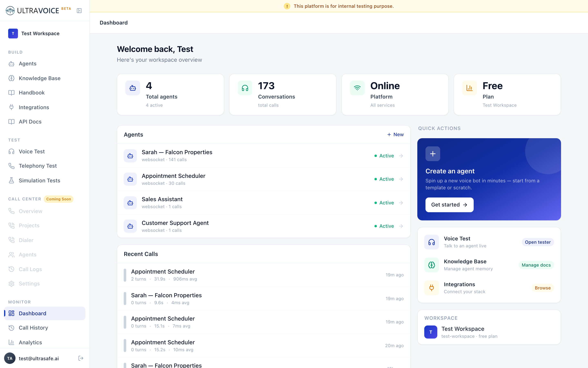The width and height of the screenshot is (588, 368).
Task: Click test@ultrasafe.ai account email
Action: pyautogui.click(x=39, y=358)
